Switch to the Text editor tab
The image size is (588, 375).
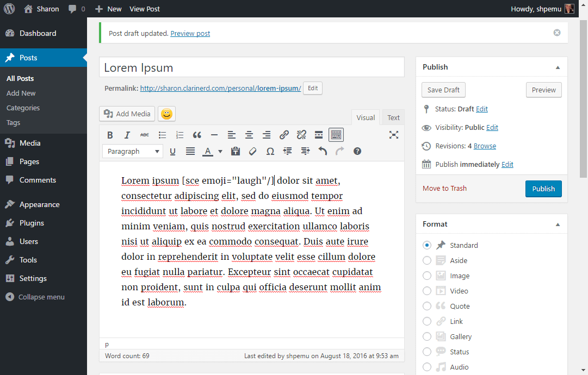pyautogui.click(x=393, y=117)
